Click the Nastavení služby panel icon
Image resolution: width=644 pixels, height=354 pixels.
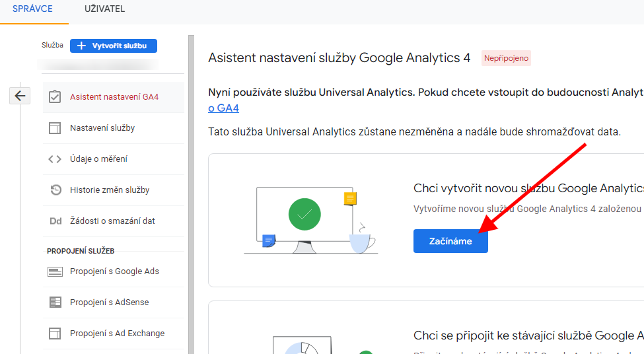tap(55, 128)
